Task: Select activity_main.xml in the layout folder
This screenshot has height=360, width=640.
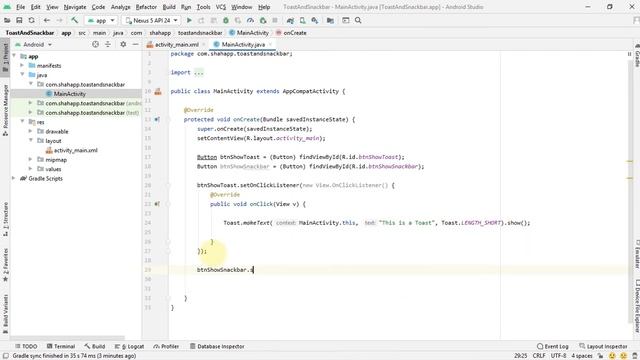Action: [76, 150]
